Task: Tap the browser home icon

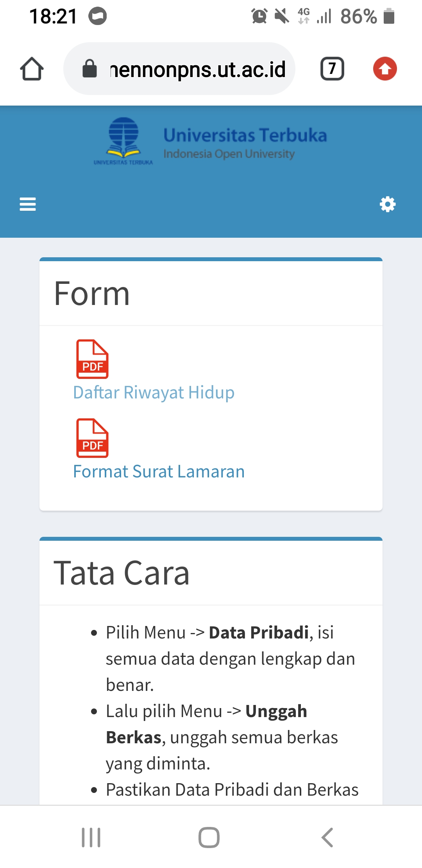Action: point(32,69)
